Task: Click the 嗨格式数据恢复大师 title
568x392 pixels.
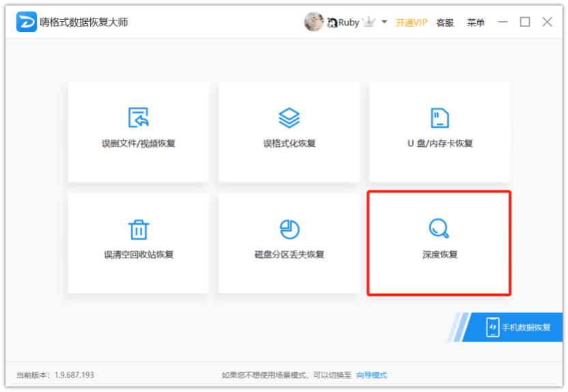Action: click(x=84, y=22)
